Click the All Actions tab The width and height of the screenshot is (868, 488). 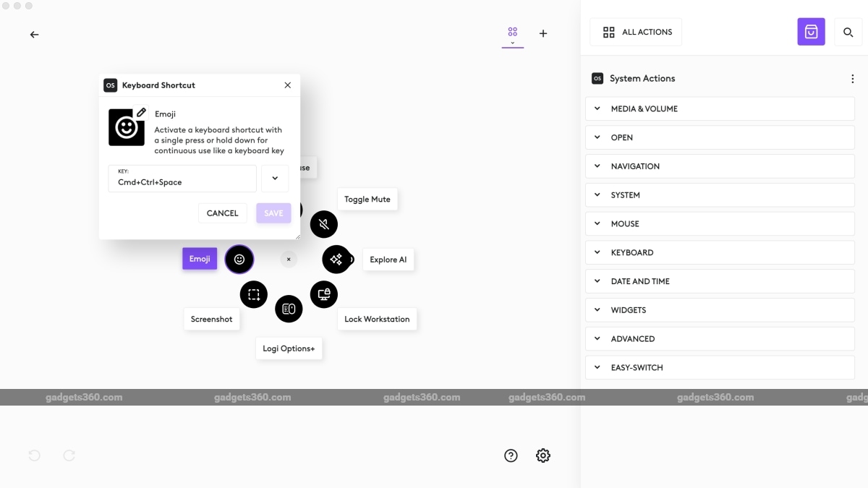[x=636, y=32]
